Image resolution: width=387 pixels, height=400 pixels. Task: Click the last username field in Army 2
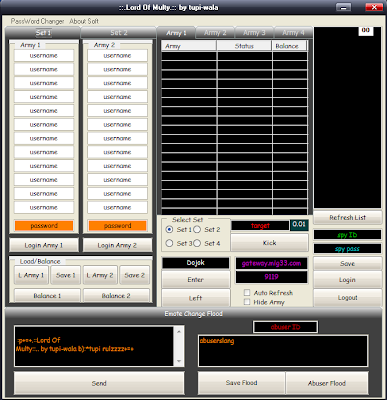(117, 207)
